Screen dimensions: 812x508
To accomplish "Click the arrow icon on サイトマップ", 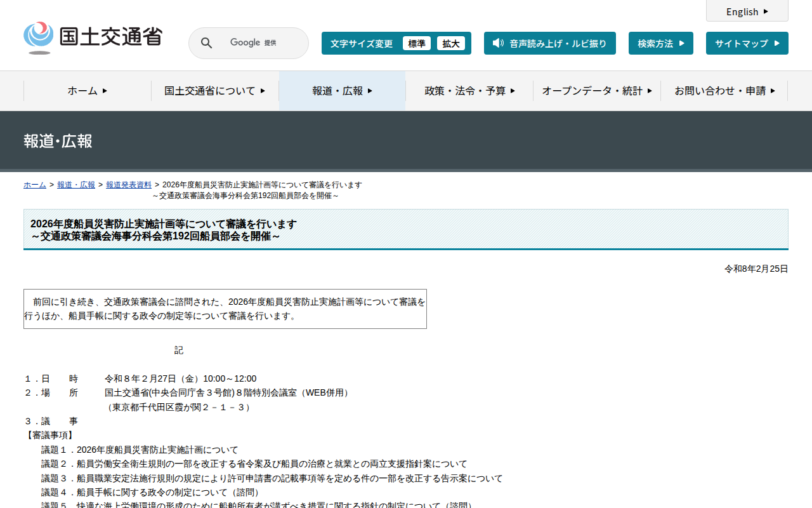I will tap(776, 43).
